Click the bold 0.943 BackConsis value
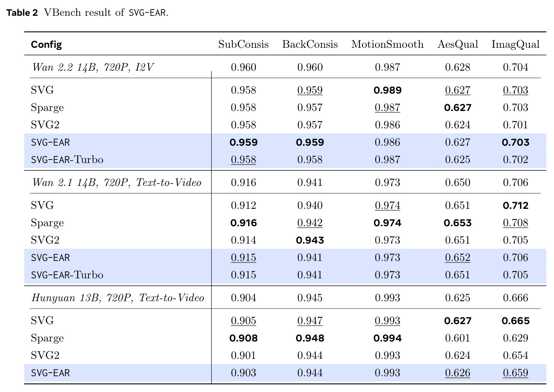 [310, 240]
